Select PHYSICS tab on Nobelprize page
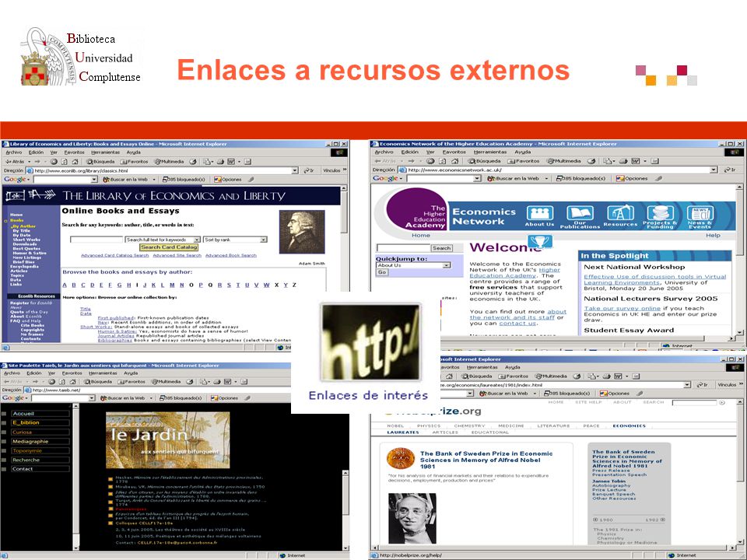 428,425
